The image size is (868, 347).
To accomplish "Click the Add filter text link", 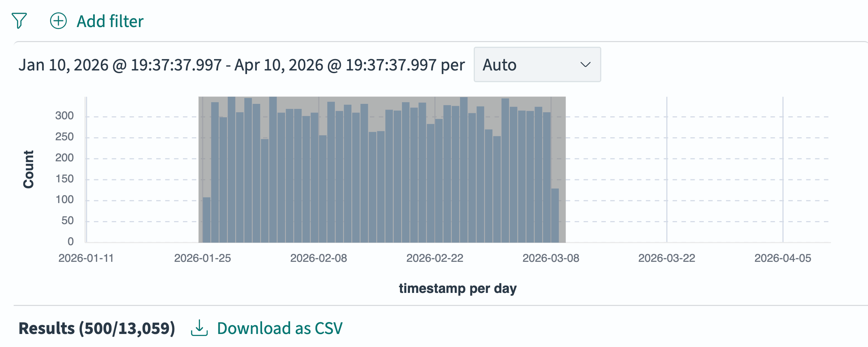I will [x=110, y=21].
